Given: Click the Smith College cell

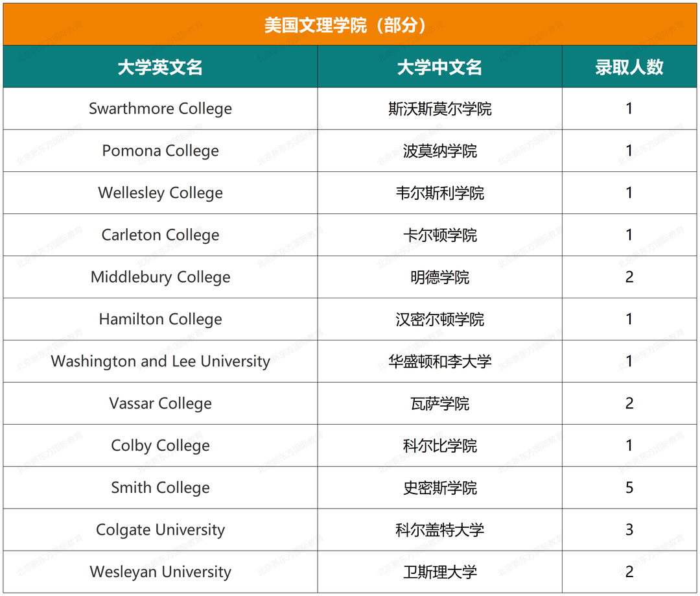Looking at the screenshot, I should [160, 488].
